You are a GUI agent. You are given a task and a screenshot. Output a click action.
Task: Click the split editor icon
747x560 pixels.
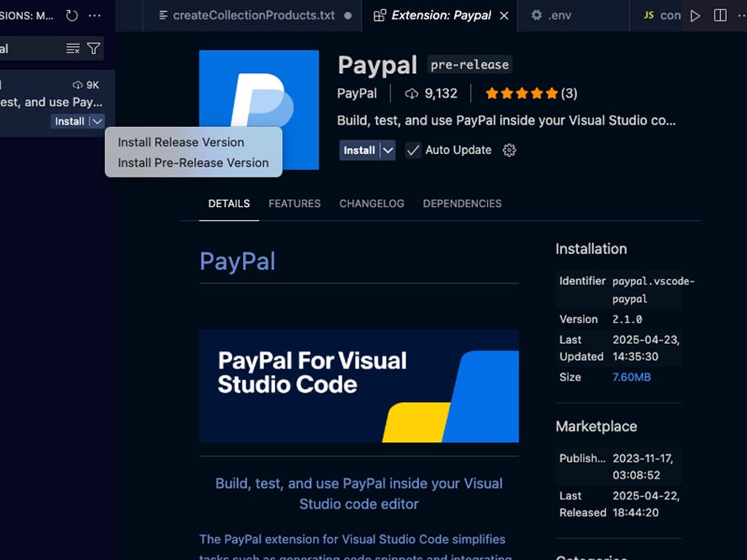(720, 15)
